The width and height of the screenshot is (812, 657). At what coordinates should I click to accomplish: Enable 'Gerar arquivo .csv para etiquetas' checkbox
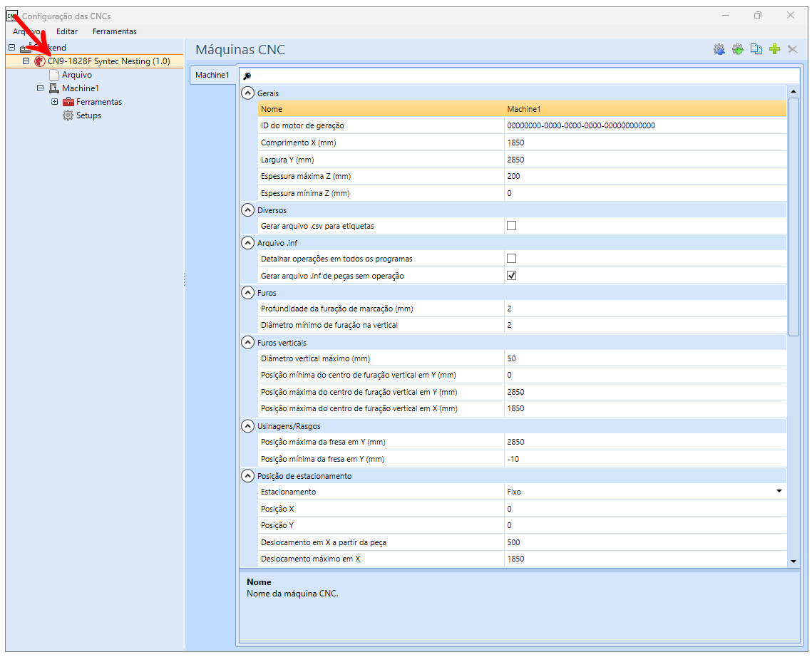pos(511,226)
